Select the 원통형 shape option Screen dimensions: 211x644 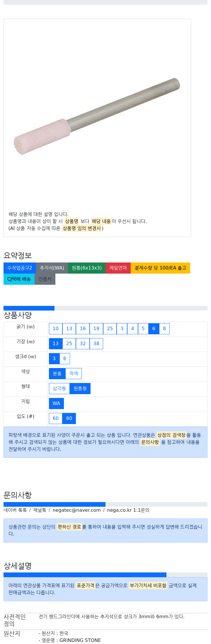tap(80, 389)
